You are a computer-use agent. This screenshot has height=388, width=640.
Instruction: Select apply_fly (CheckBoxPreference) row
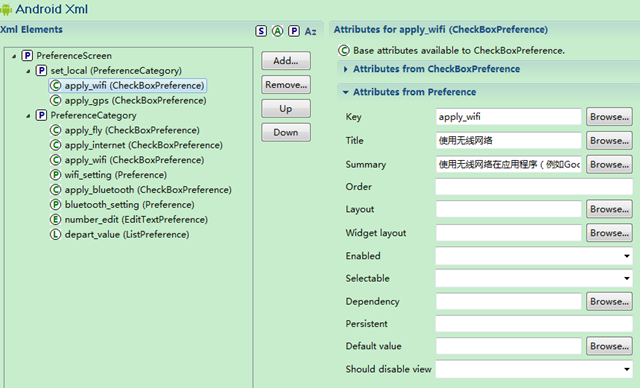coord(132,130)
